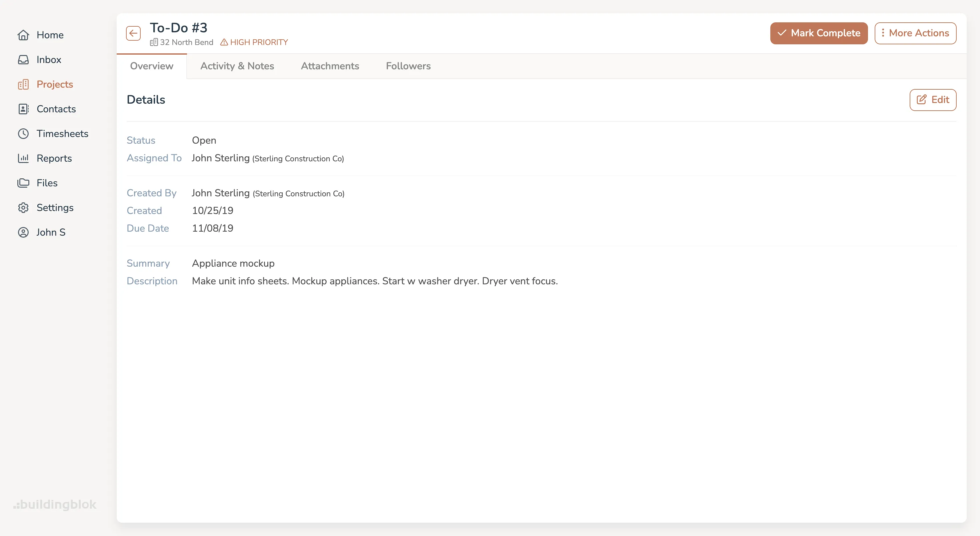This screenshot has width=980, height=536.
Task: Mark the to-do as complete
Action: coord(818,33)
